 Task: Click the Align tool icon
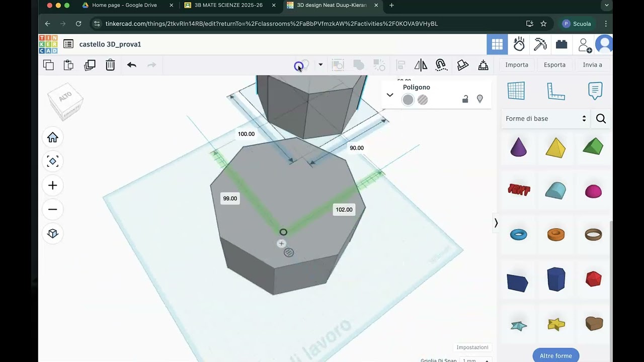[x=400, y=65]
